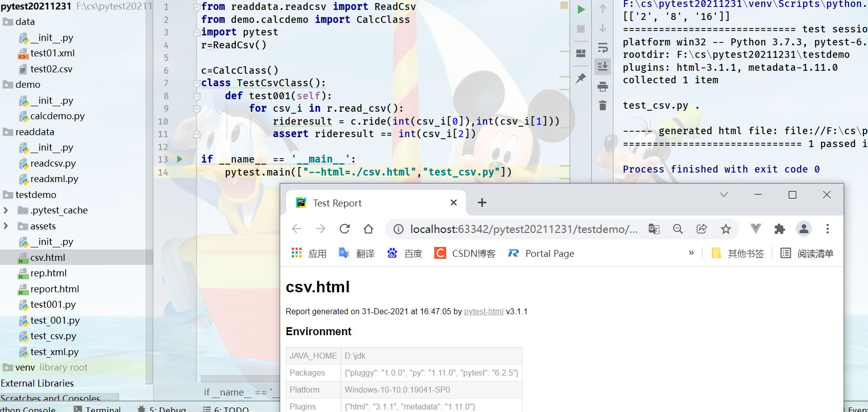This screenshot has width=868, height=412.
Task: Fold the TestCsvClass class at line 7
Action: point(197,83)
